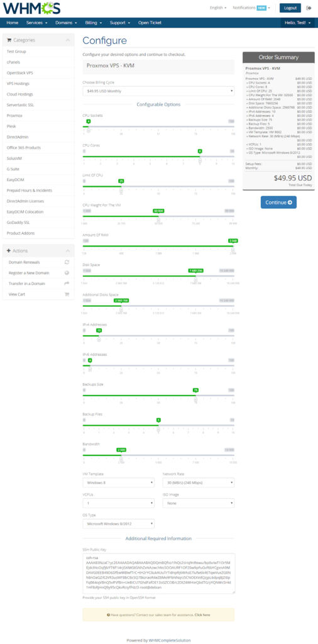This screenshot has width=318, height=644.
Task: Click the plus icon beside Actions
Action: coord(9,250)
